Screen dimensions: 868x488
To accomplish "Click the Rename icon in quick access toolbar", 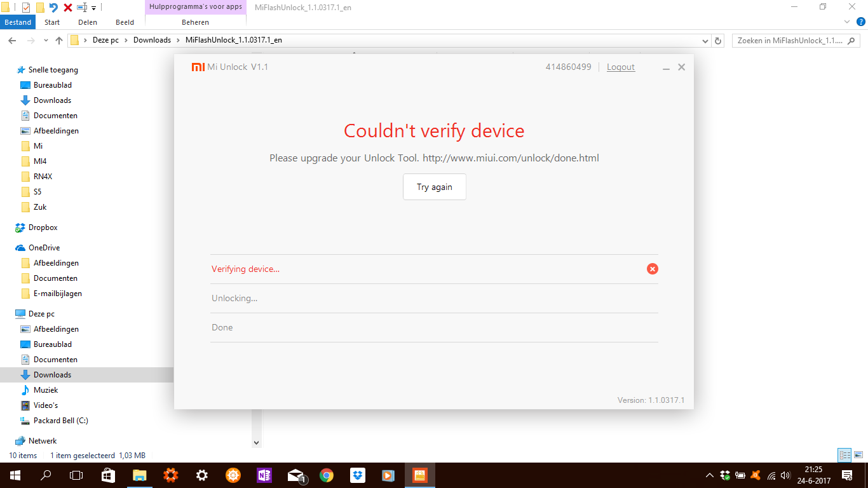I will click(x=82, y=8).
